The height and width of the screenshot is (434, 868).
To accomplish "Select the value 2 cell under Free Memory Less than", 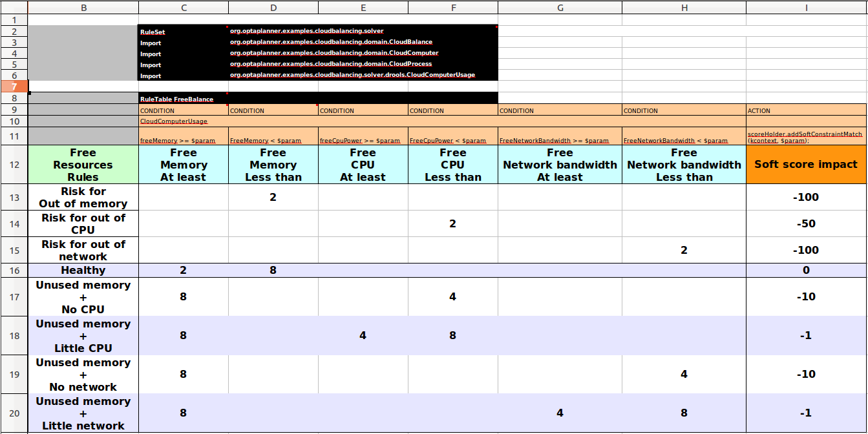I will tap(273, 198).
